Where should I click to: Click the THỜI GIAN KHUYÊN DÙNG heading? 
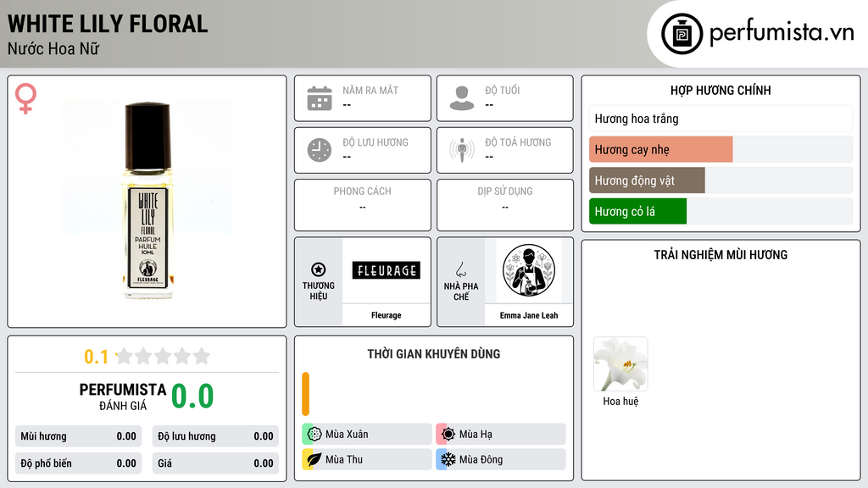(434, 353)
